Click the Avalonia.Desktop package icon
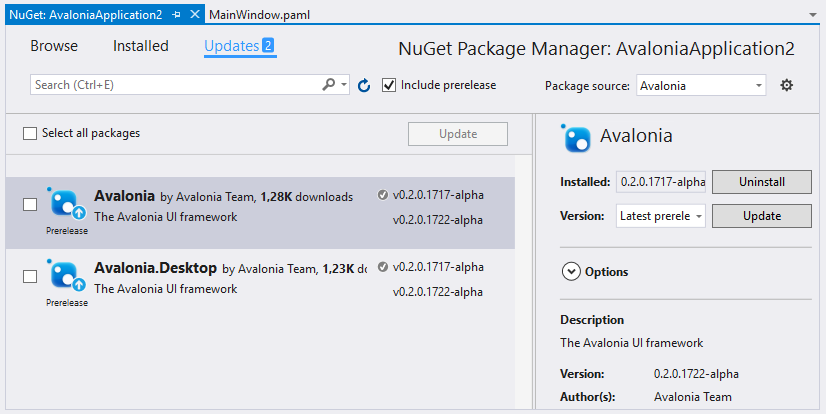 click(x=66, y=276)
